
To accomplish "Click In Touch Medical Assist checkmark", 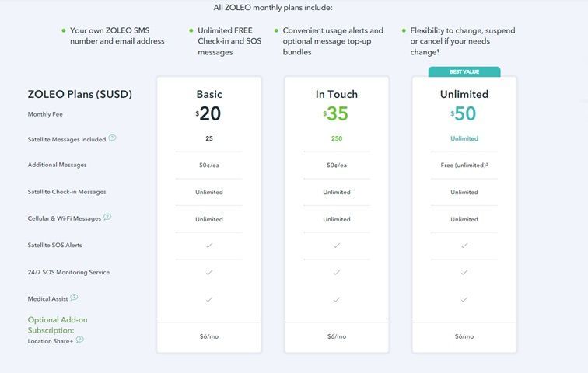I will pyautogui.click(x=336, y=300).
